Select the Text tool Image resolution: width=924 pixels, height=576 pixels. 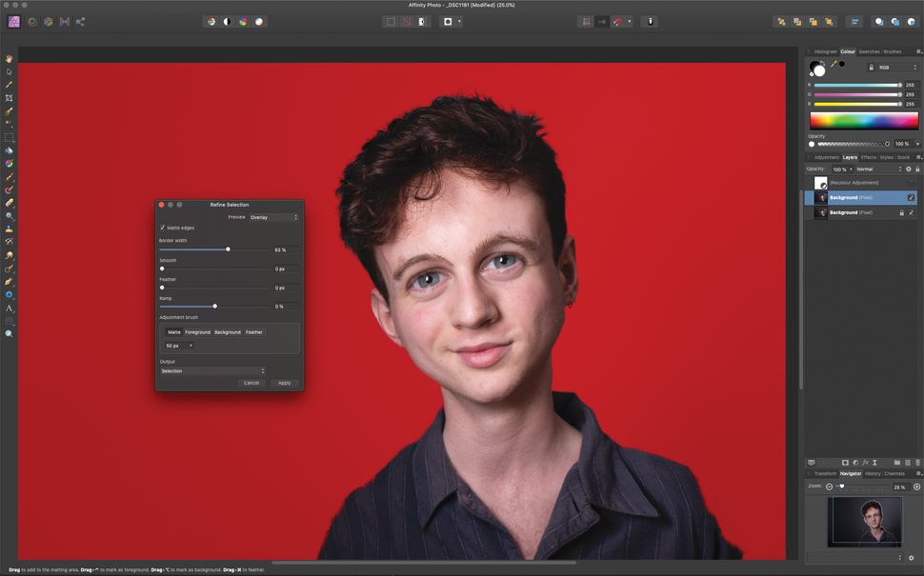point(9,307)
